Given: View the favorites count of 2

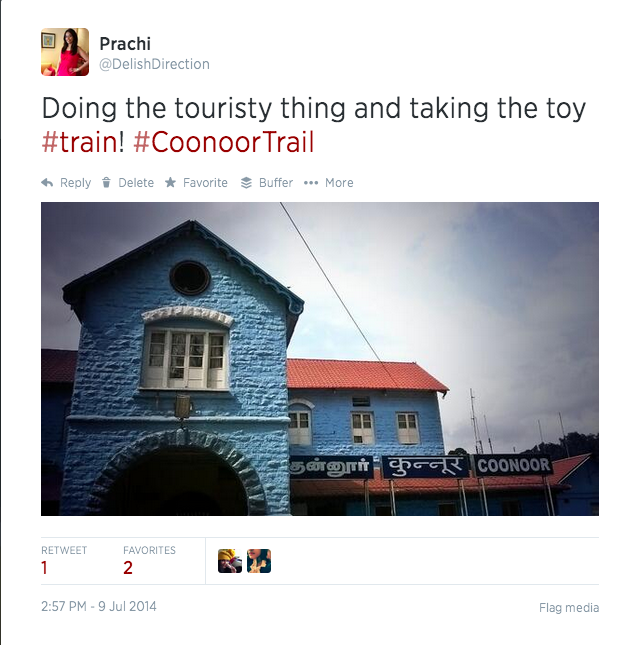Looking at the screenshot, I should pos(128,568).
